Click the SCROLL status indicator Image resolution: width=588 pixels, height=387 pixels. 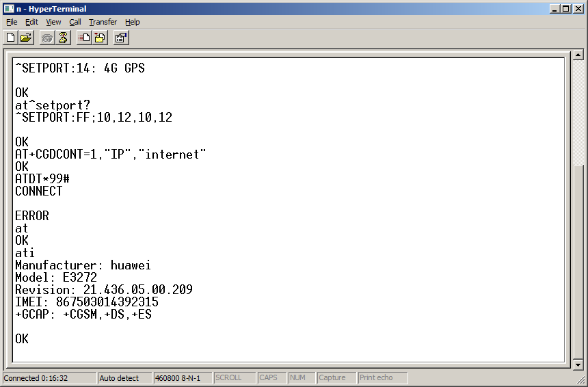tap(235, 378)
